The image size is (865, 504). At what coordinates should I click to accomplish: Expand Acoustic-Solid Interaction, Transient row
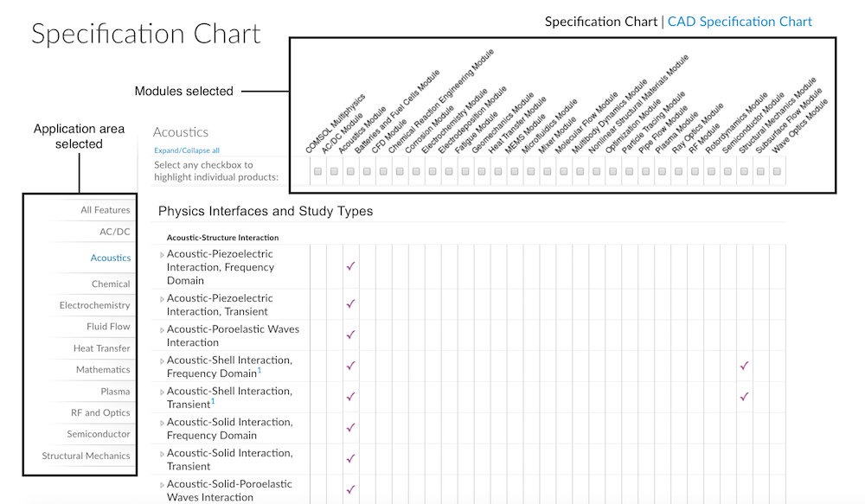pos(162,454)
